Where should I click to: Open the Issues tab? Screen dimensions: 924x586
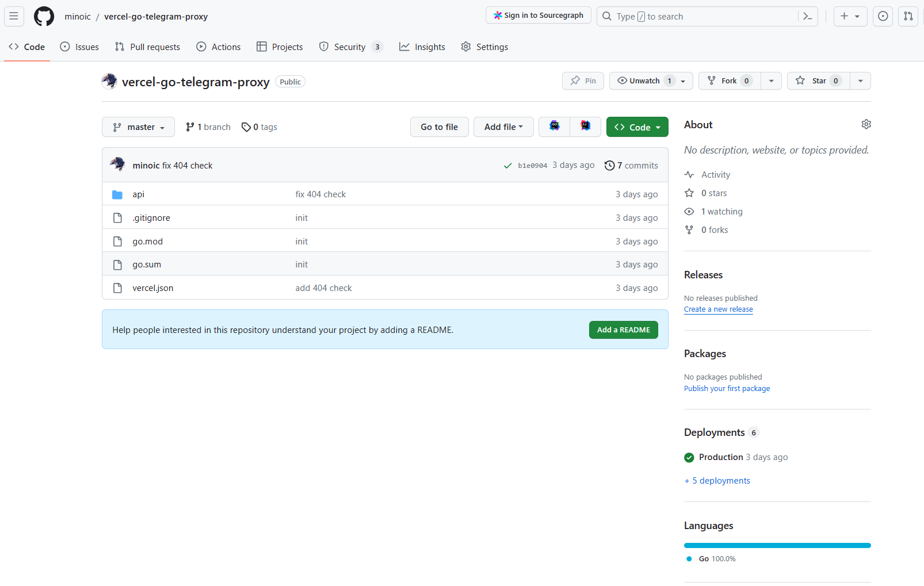point(79,47)
